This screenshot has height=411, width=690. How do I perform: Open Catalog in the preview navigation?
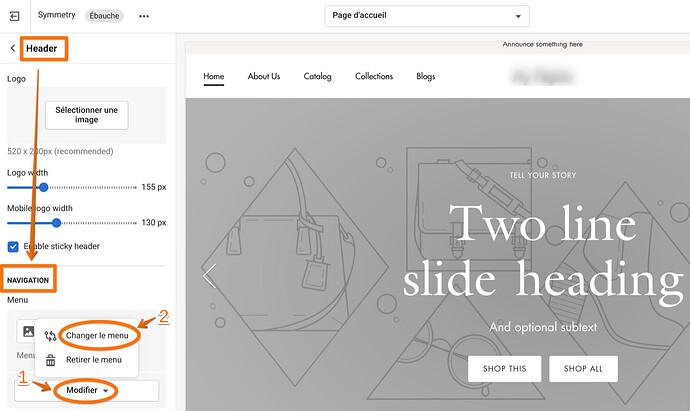pos(317,77)
